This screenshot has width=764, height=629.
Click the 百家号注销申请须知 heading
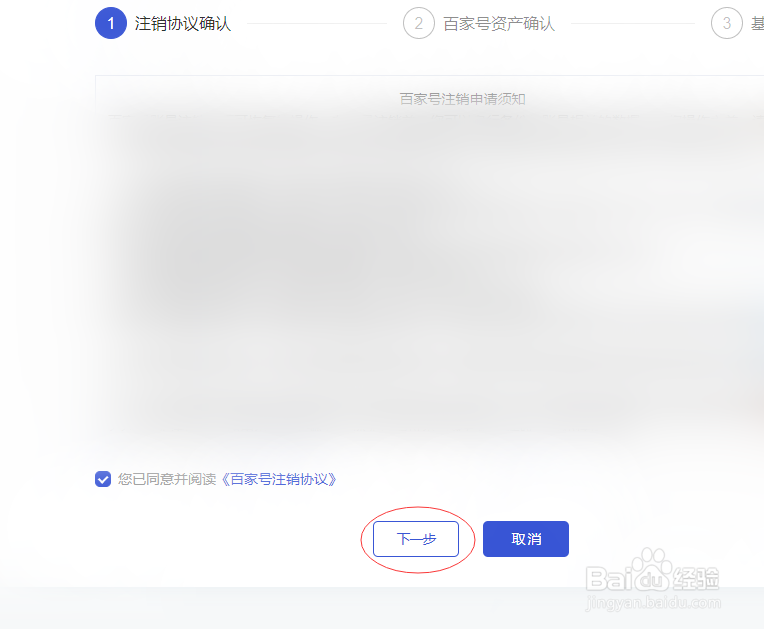(x=462, y=99)
